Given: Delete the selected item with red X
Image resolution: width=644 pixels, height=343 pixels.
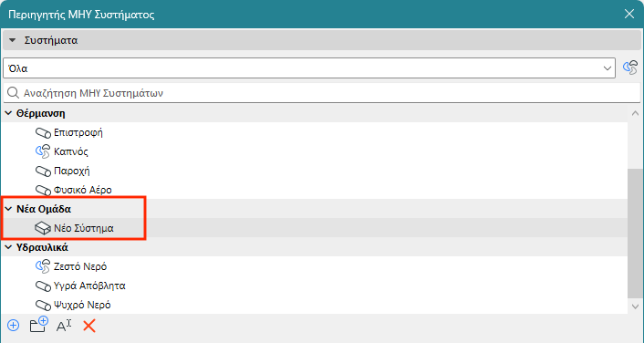Looking at the screenshot, I should tap(89, 326).
